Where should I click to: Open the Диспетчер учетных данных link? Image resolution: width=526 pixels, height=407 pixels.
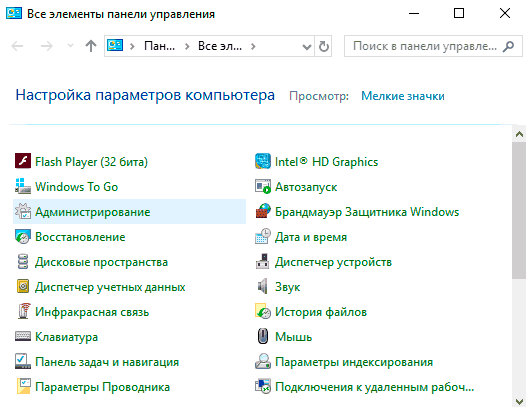110,287
